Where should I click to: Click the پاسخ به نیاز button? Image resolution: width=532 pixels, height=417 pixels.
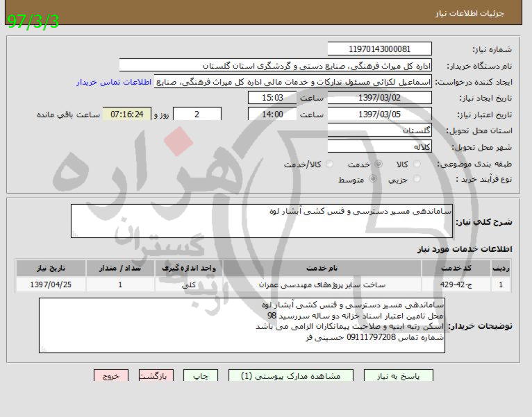(x=399, y=376)
